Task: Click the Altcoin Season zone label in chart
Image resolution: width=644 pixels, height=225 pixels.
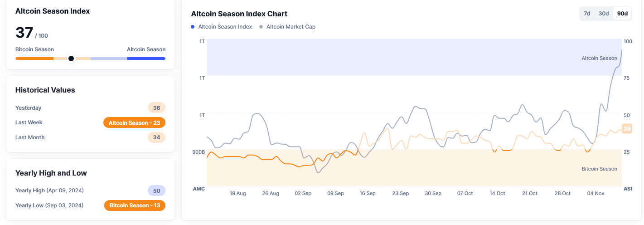Action: point(599,58)
